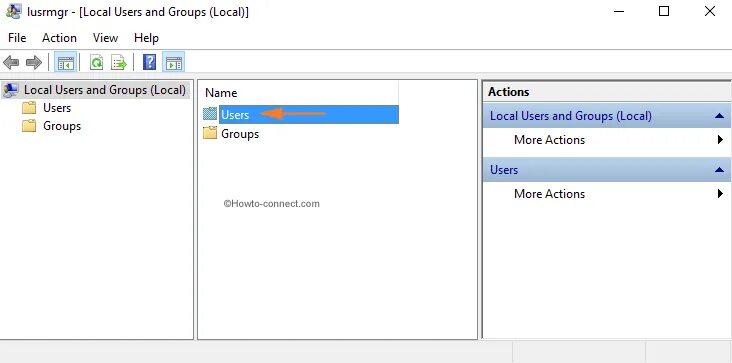Click the Groups folder icon in the center list
Image resolution: width=732 pixels, height=363 pixels.
click(211, 133)
